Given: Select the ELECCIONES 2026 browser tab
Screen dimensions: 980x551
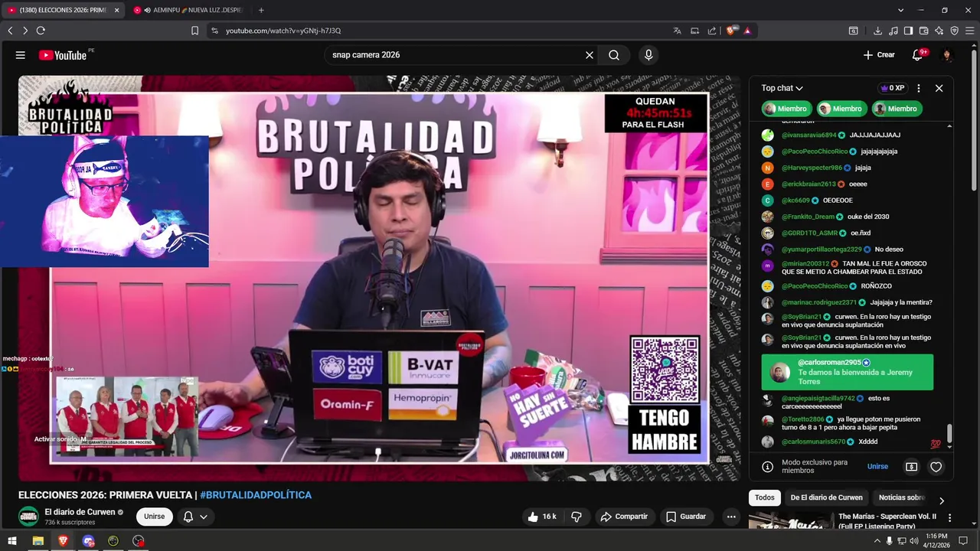Looking at the screenshot, I should pos(63,10).
